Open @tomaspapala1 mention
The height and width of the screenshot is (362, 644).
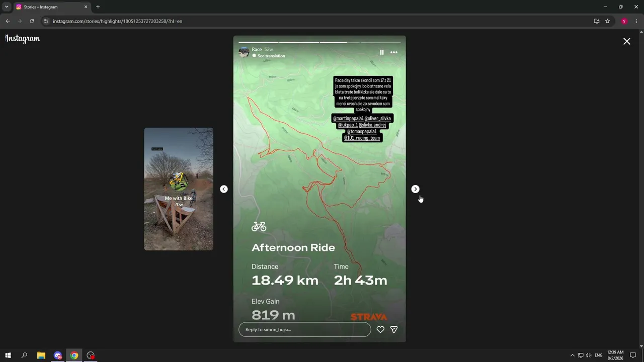pos(362,131)
